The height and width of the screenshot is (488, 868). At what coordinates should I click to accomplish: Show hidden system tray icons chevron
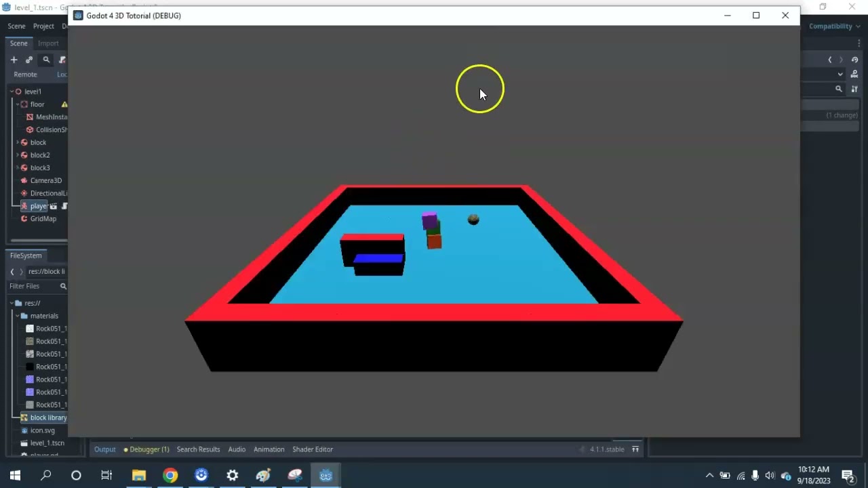click(709, 476)
